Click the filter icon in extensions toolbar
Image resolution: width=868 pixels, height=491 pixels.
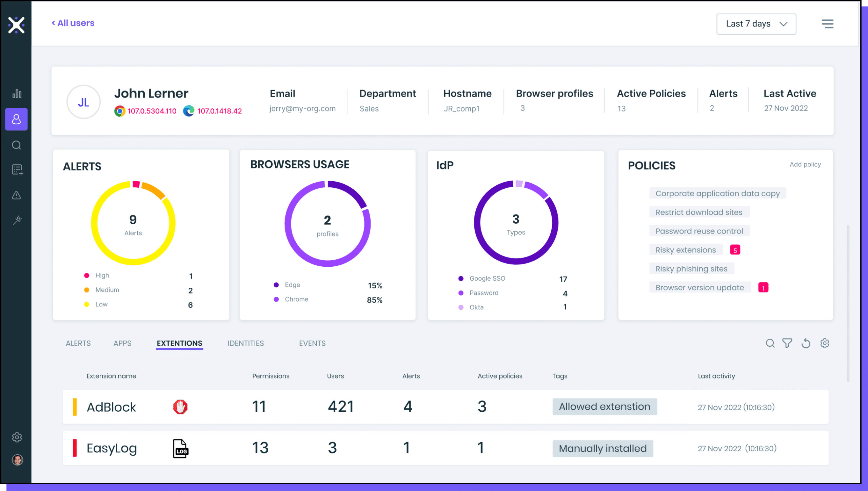[788, 343]
